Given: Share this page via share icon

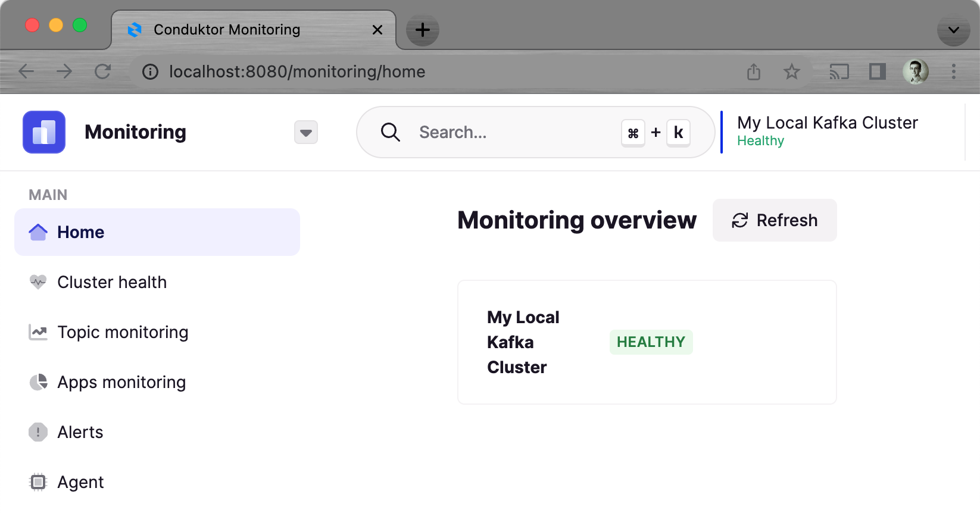Looking at the screenshot, I should pos(754,71).
